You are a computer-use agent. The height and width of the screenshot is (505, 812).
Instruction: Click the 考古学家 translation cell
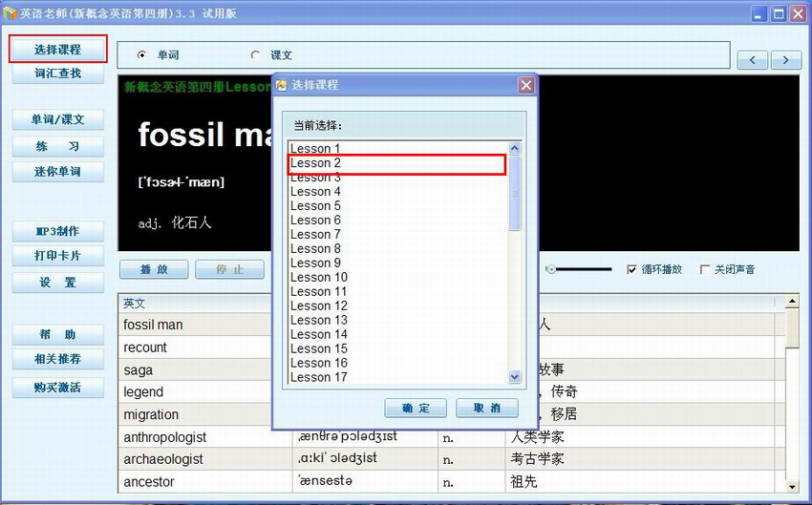tap(639, 459)
